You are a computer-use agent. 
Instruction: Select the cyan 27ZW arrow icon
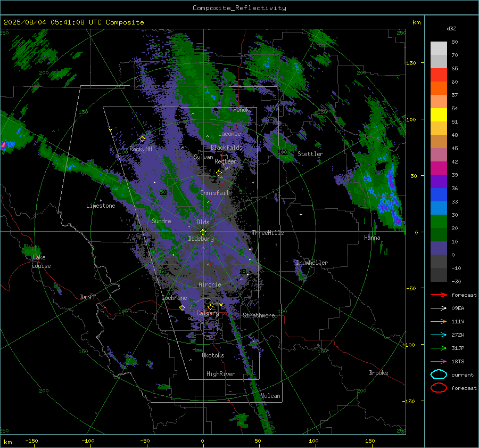coord(439,335)
